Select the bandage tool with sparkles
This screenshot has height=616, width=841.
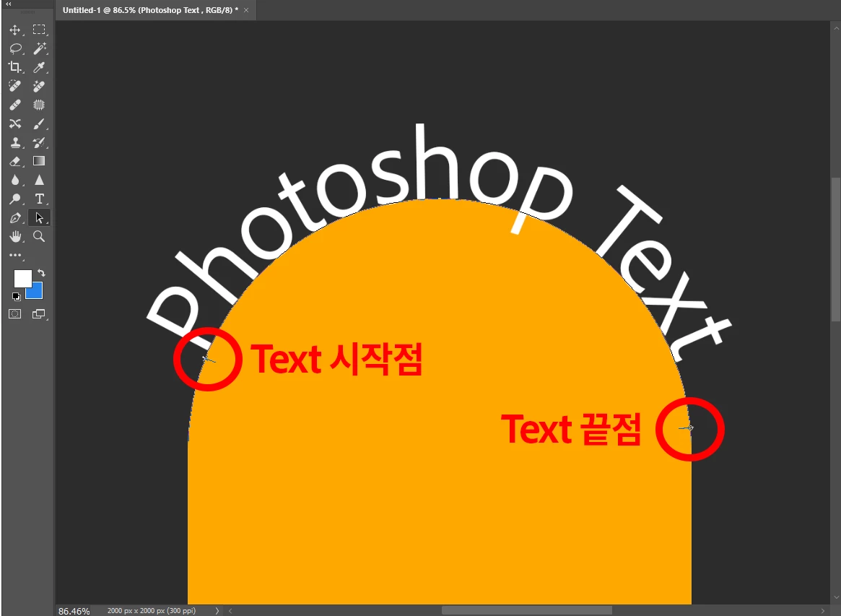38,86
